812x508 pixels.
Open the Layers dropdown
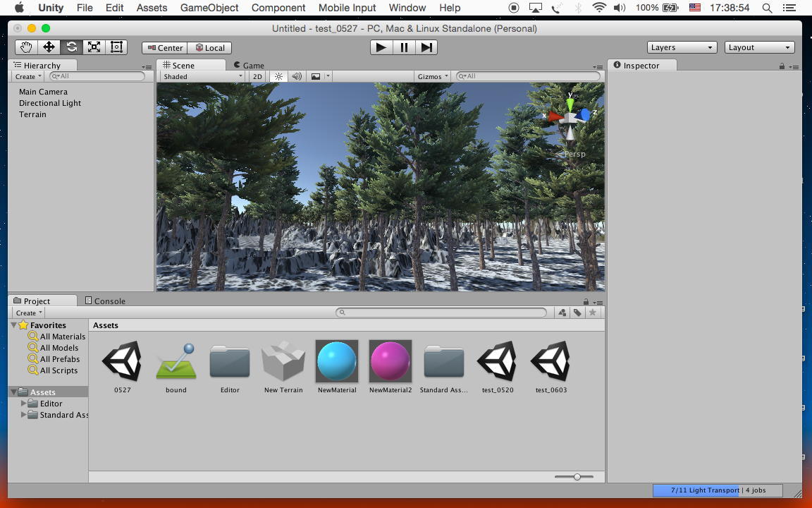click(x=682, y=47)
